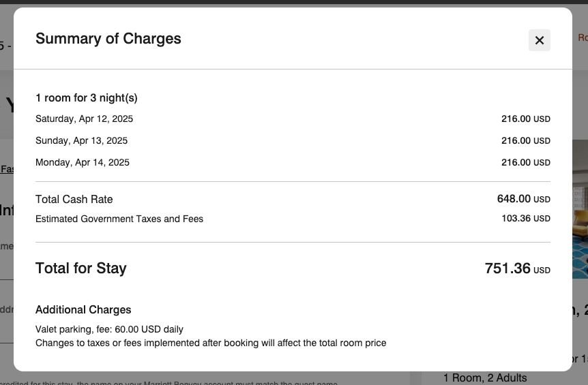This screenshot has height=385, width=588.
Task: Click Saturday's 216.00 USD rate
Action: pyautogui.click(x=525, y=119)
